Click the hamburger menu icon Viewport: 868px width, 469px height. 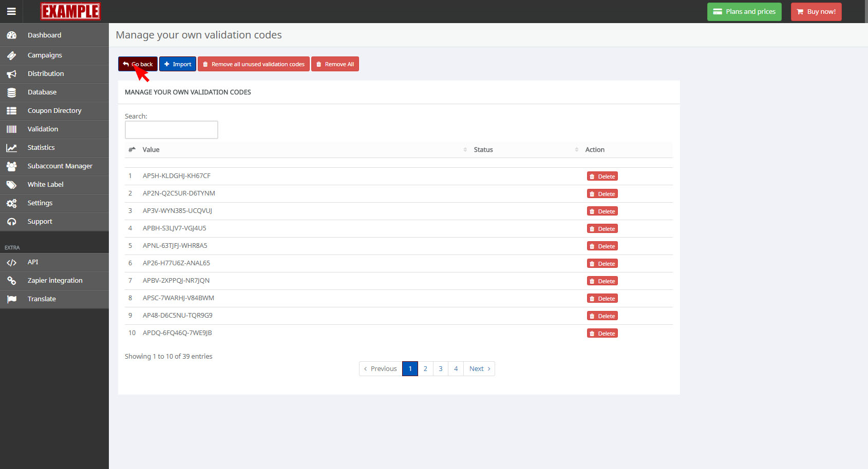point(11,11)
